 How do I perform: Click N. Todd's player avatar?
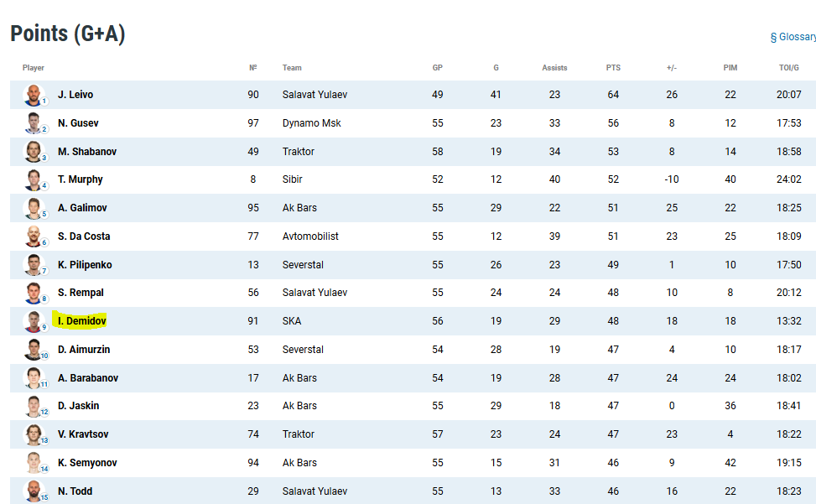(x=34, y=491)
